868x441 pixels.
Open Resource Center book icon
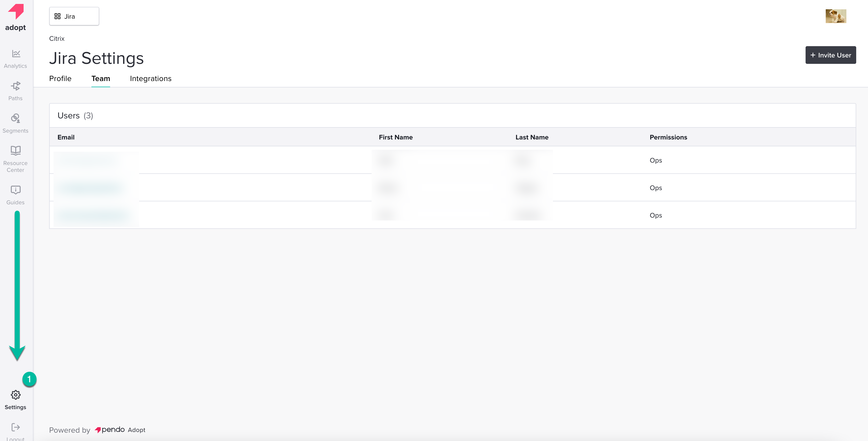[15, 151]
